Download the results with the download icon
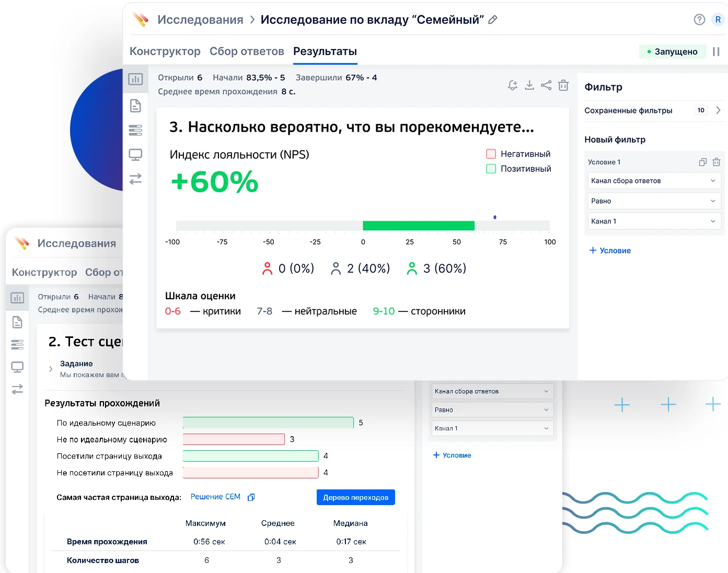The image size is (728, 573). click(529, 85)
